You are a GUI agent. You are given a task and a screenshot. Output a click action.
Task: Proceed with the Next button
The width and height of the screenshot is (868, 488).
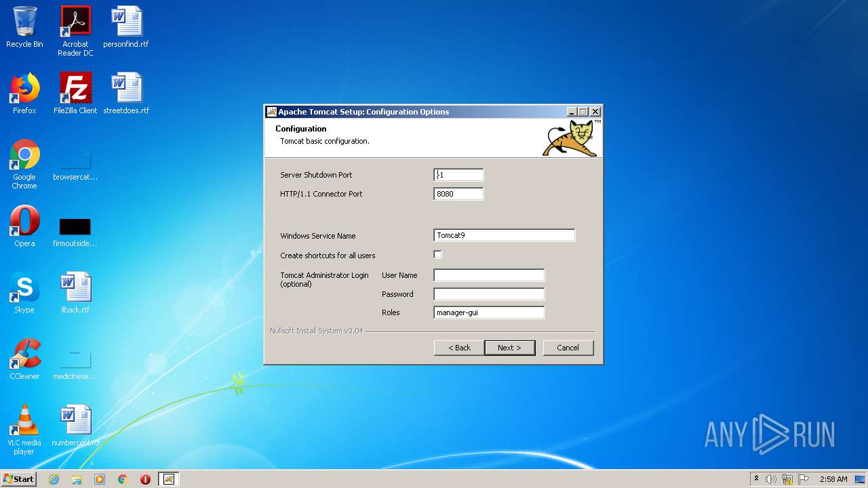509,348
